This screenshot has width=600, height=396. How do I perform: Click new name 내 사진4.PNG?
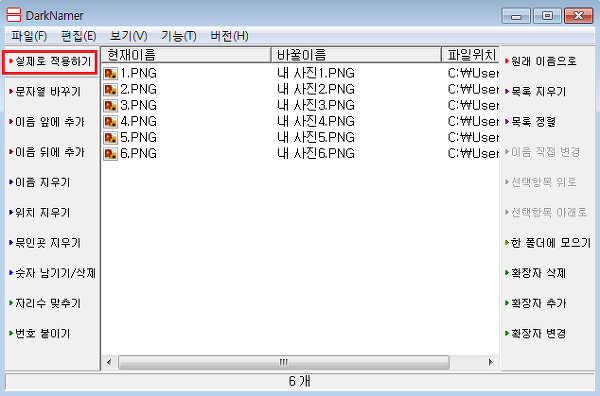point(316,121)
